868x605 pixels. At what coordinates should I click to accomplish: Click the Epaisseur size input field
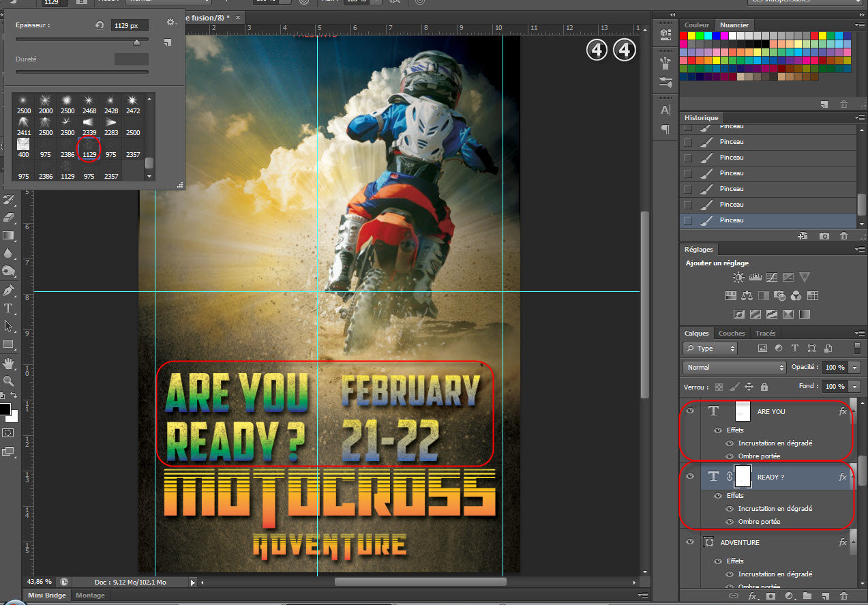tap(130, 25)
